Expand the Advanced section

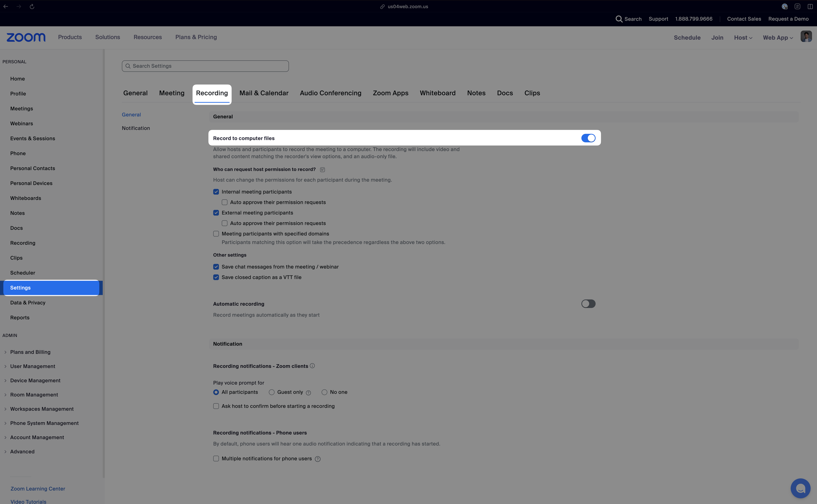pos(5,452)
